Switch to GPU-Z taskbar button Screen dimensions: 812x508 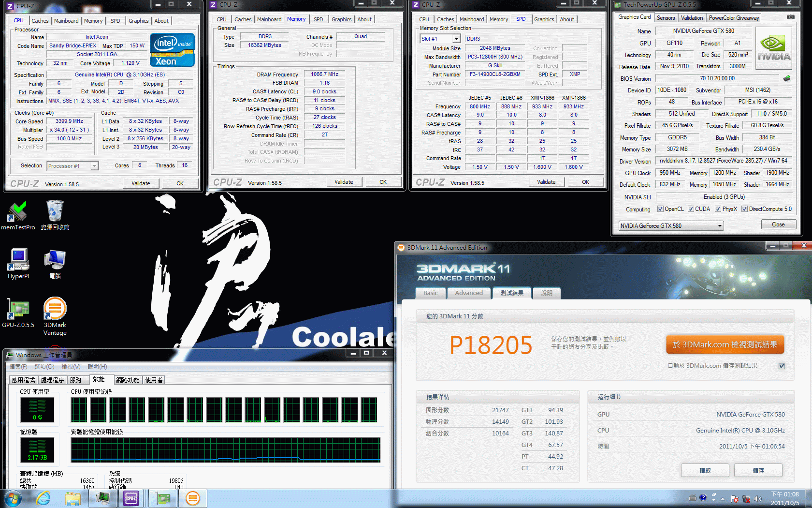pos(163,498)
